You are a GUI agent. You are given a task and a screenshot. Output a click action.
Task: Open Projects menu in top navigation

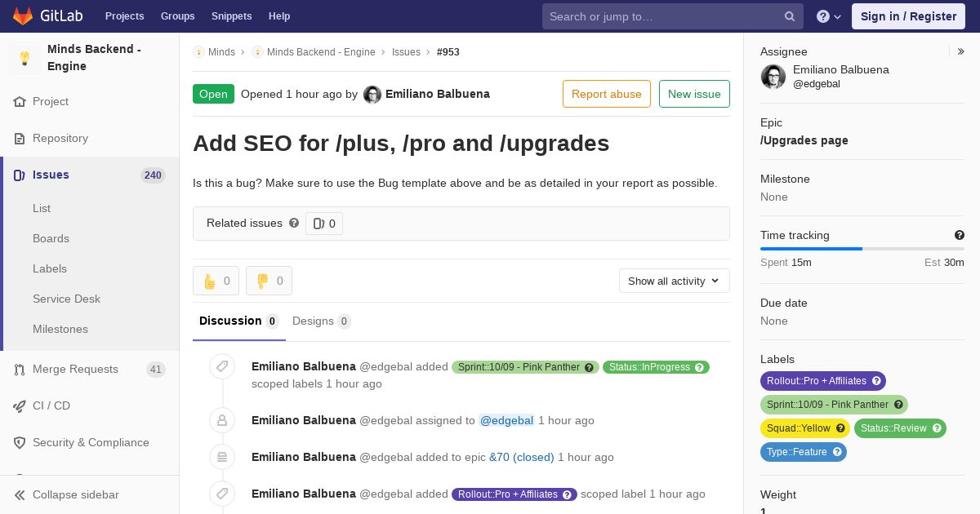124,16
